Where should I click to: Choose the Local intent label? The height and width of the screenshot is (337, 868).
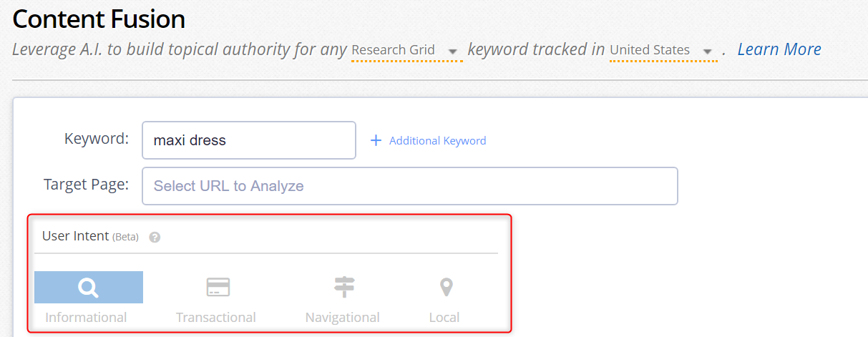(x=444, y=317)
